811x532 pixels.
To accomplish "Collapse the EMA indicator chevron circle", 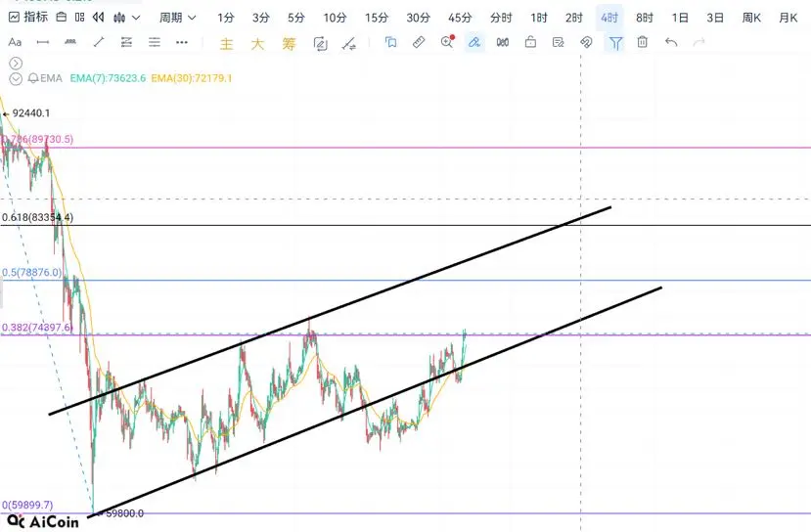I will coord(16,78).
